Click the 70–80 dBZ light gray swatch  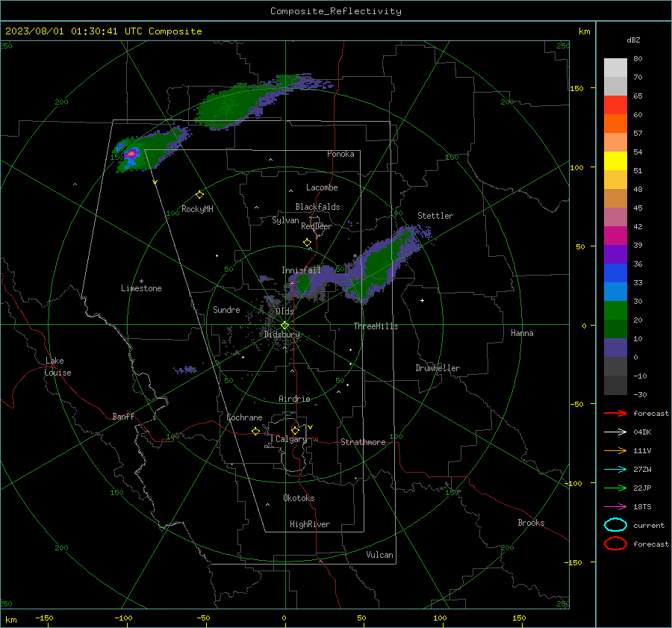[615, 68]
